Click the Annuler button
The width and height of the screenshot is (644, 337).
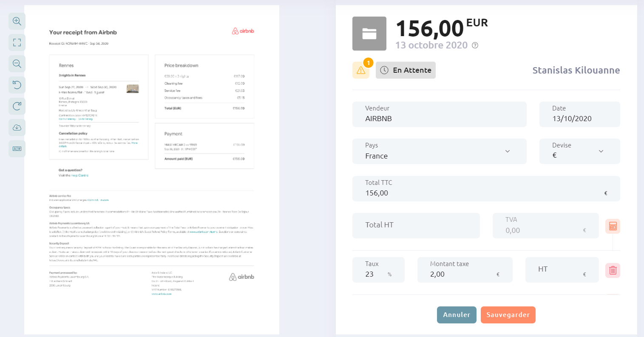tap(457, 315)
